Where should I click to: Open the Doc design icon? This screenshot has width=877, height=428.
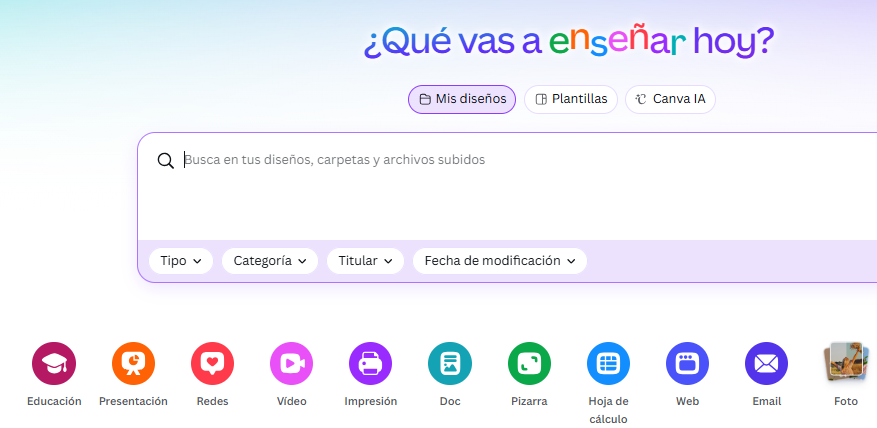click(450, 364)
